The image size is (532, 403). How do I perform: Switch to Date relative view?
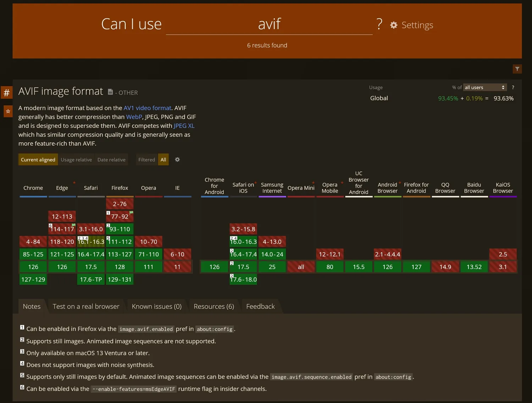coord(111,160)
